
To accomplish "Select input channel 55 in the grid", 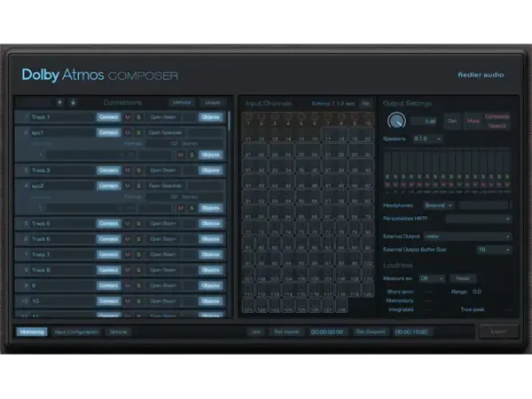I will (x=301, y=197).
